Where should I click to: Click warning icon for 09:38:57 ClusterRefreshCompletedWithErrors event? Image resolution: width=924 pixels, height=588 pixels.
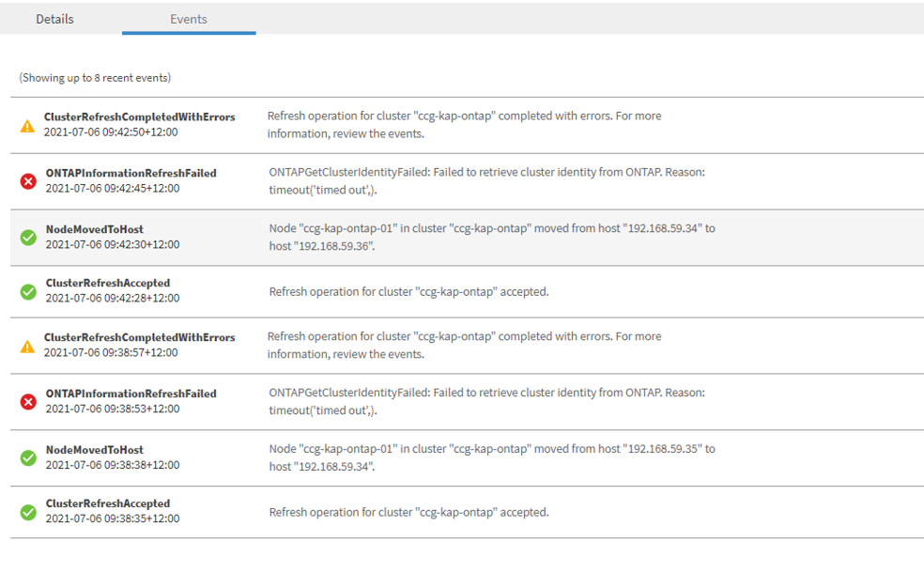pyautogui.click(x=27, y=346)
